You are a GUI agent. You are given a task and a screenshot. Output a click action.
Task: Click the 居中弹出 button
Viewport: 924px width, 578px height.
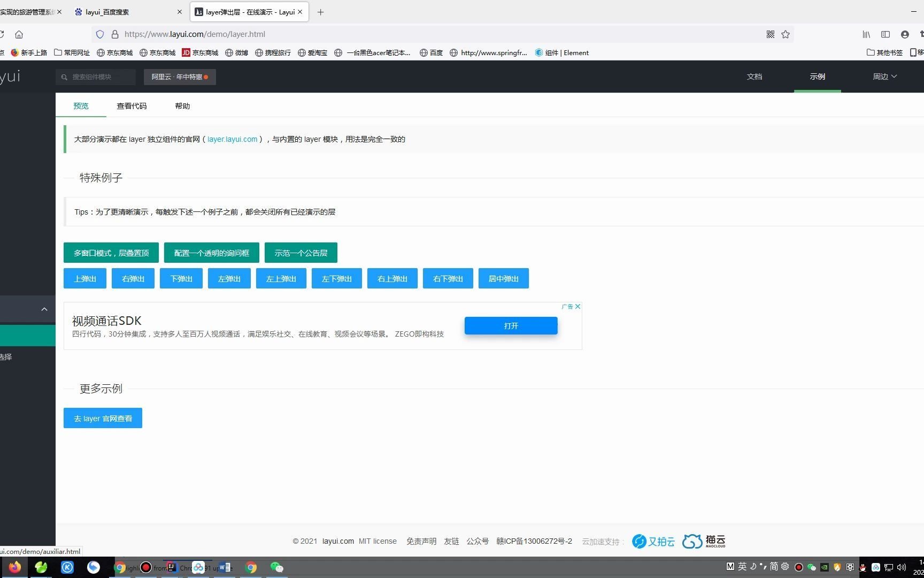[504, 278]
